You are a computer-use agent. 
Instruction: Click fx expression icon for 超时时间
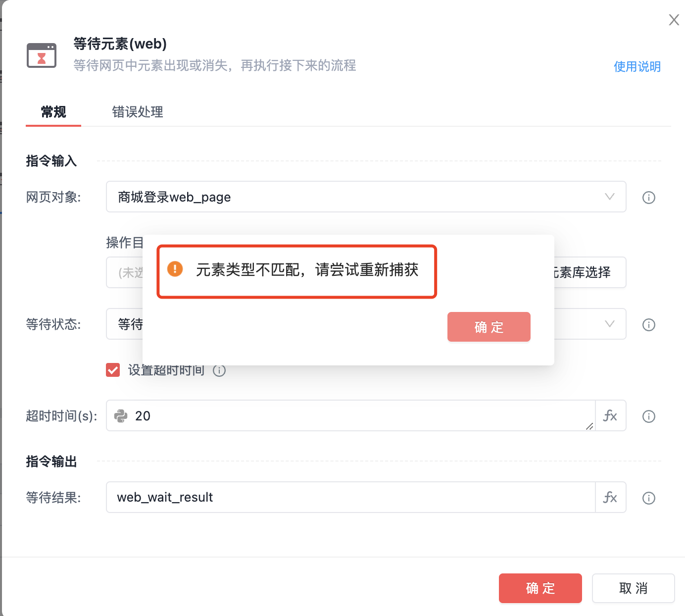click(x=610, y=416)
